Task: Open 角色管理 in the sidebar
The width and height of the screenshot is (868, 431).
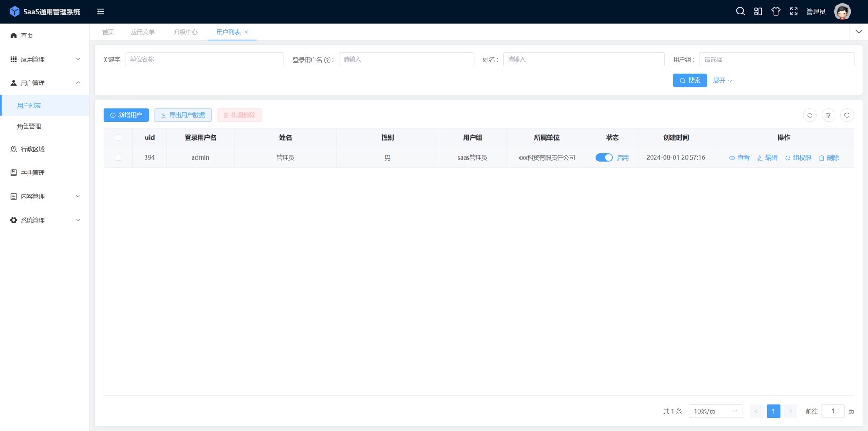Action: pos(29,127)
